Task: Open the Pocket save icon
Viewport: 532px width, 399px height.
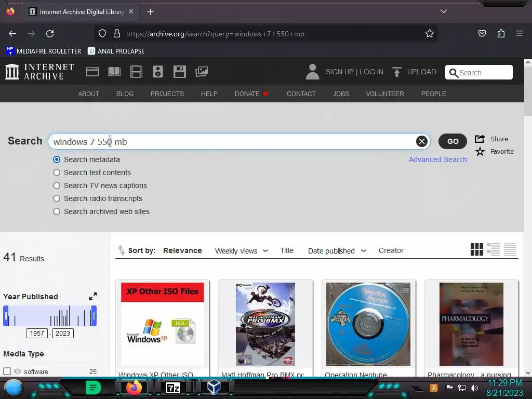Action: pos(482,34)
